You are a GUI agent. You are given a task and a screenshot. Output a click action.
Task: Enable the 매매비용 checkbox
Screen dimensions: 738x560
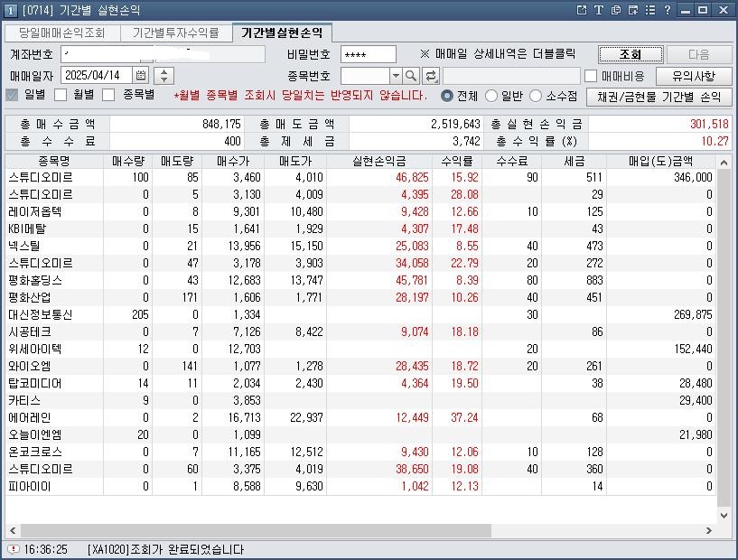point(591,76)
